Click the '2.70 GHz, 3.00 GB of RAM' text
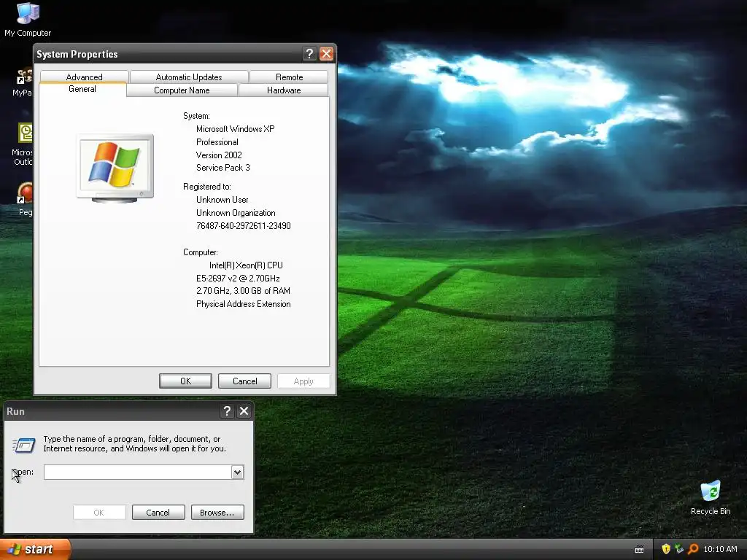Image resolution: width=747 pixels, height=560 pixels. [x=243, y=291]
